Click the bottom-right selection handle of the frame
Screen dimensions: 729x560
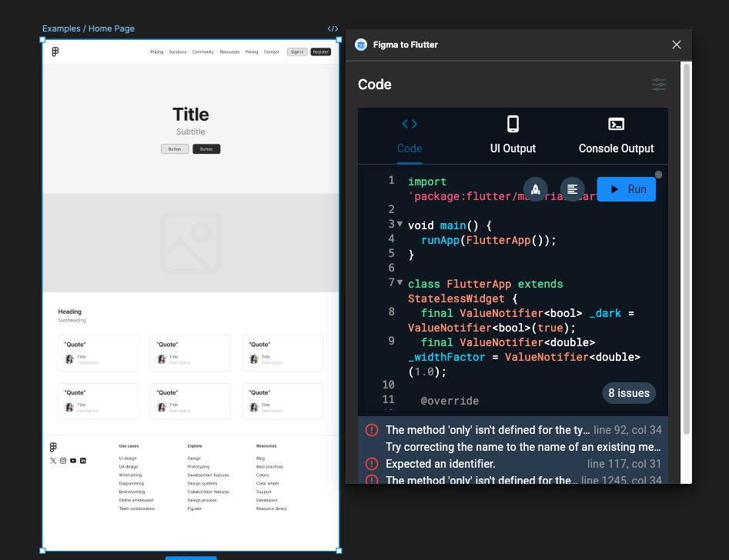tap(339, 551)
